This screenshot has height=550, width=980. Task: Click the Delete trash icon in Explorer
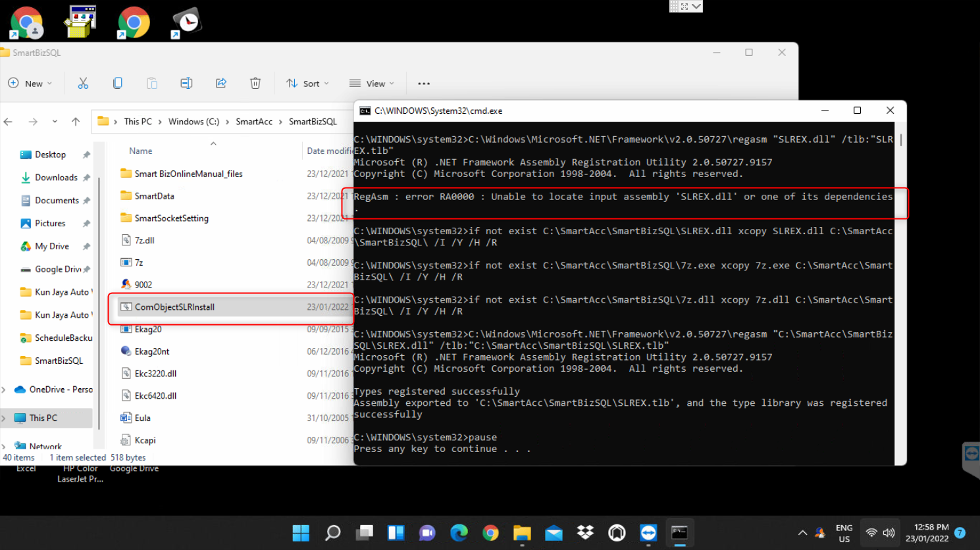point(255,83)
